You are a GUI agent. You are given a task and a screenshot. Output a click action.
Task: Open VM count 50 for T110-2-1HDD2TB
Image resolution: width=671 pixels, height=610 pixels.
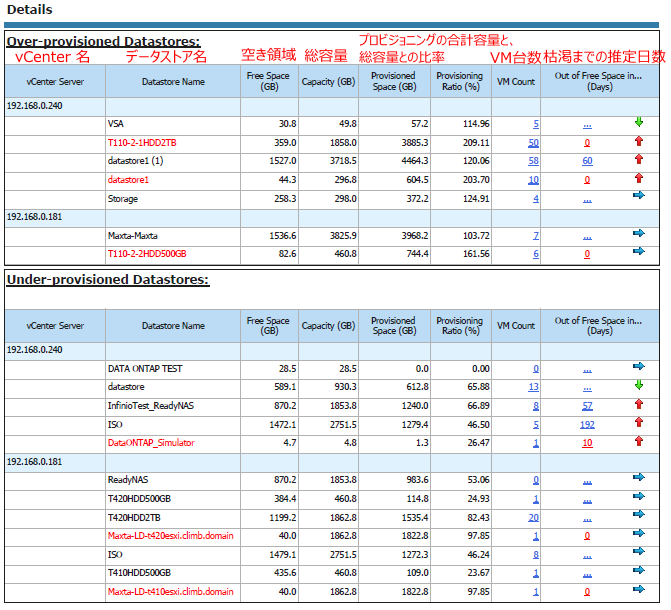point(533,143)
